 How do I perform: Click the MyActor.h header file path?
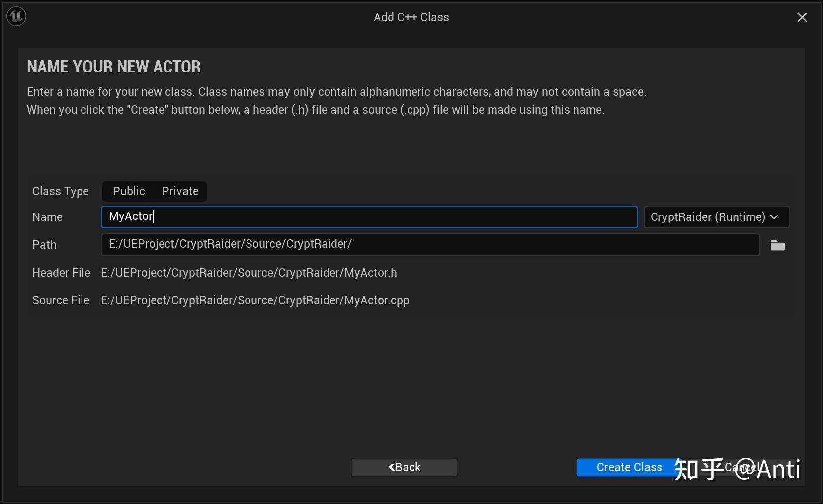[x=249, y=273]
